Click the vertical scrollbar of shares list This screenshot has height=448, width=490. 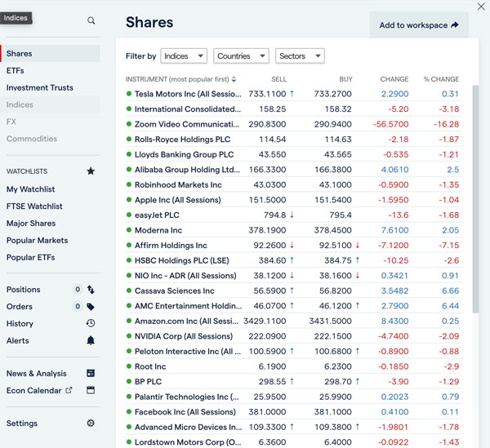point(475,204)
